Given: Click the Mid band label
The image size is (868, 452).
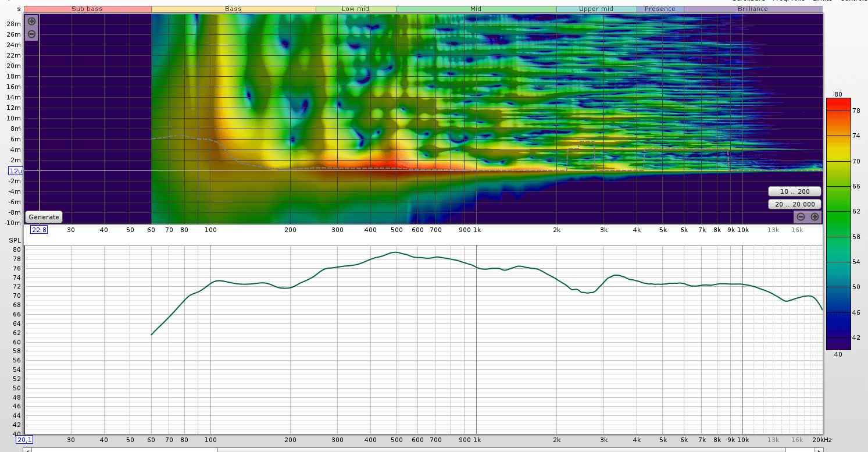Looking at the screenshot, I should (x=476, y=9).
